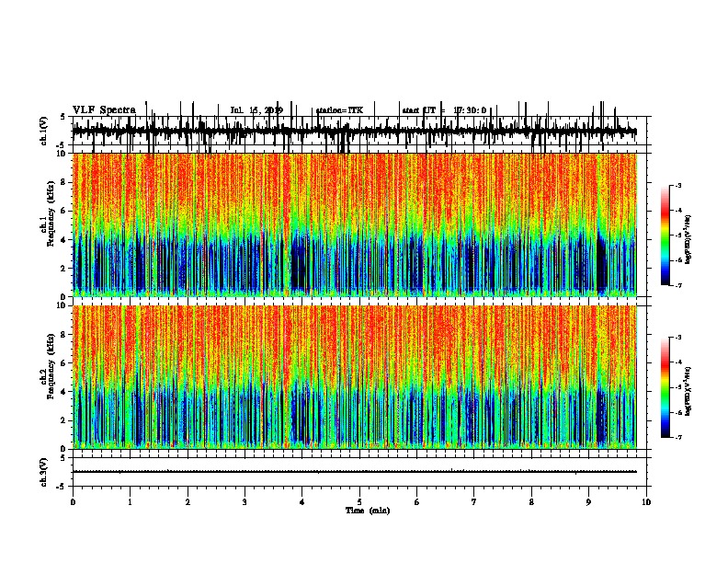Click the "start UT = 17:30:0" header text

click(x=444, y=110)
